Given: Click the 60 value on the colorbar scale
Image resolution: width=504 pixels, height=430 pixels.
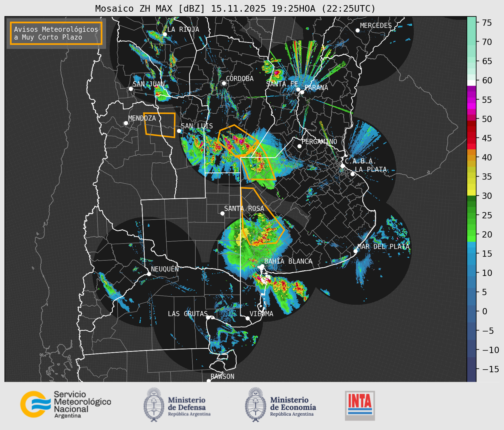Looking at the screenshot, I should (486, 80).
